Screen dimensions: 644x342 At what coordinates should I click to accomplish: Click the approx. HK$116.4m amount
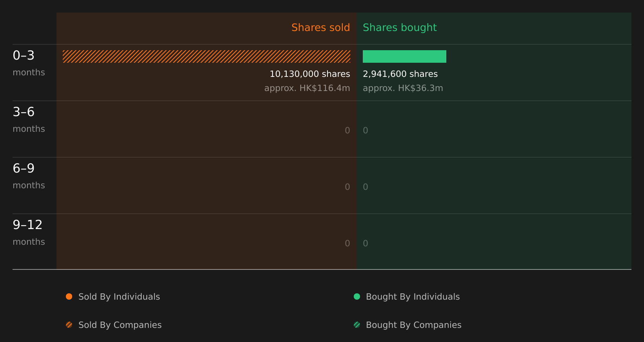[x=307, y=88]
